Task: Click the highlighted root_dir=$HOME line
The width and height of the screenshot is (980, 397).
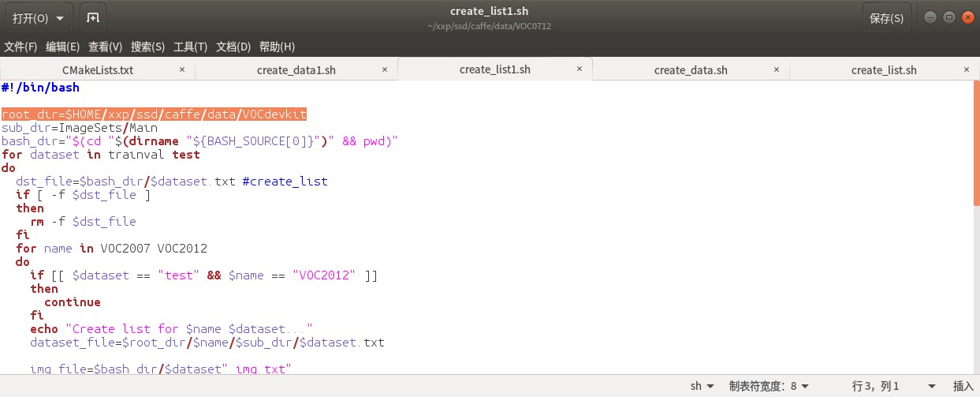Action: coord(154,114)
